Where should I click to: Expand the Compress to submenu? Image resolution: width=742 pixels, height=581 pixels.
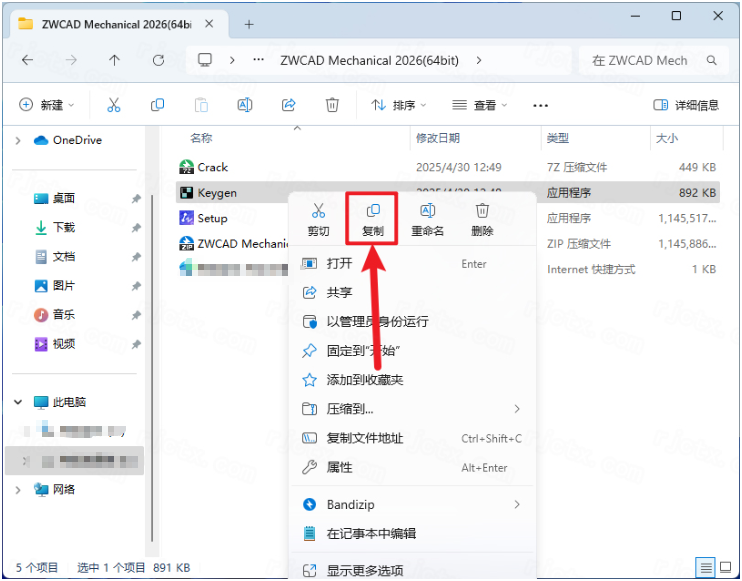click(x=516, y=409)
